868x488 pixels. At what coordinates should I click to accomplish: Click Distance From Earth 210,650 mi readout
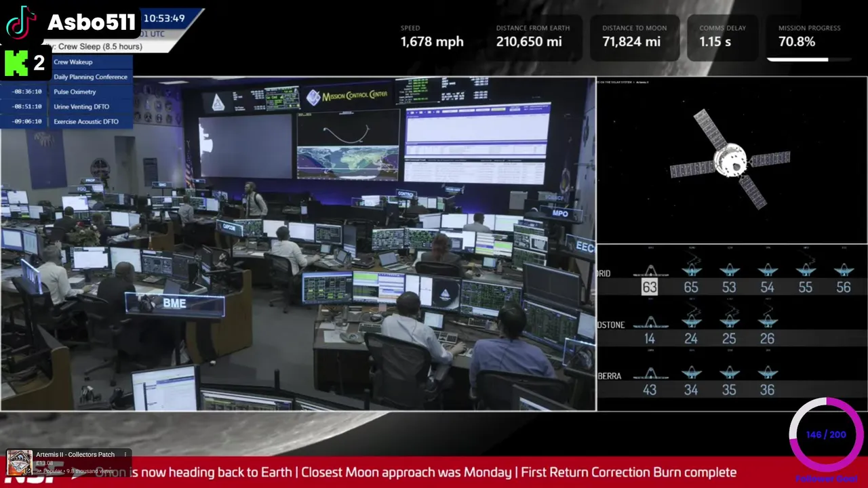coord(533,37)
